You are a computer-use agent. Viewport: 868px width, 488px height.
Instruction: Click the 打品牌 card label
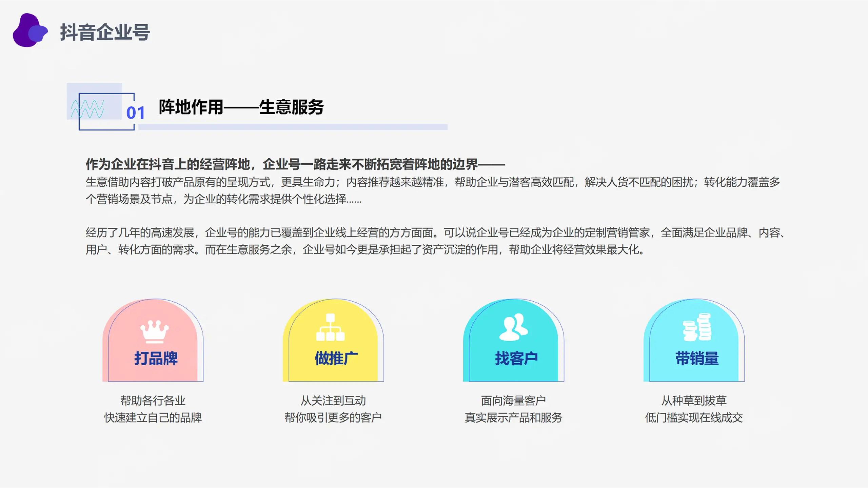156,358
